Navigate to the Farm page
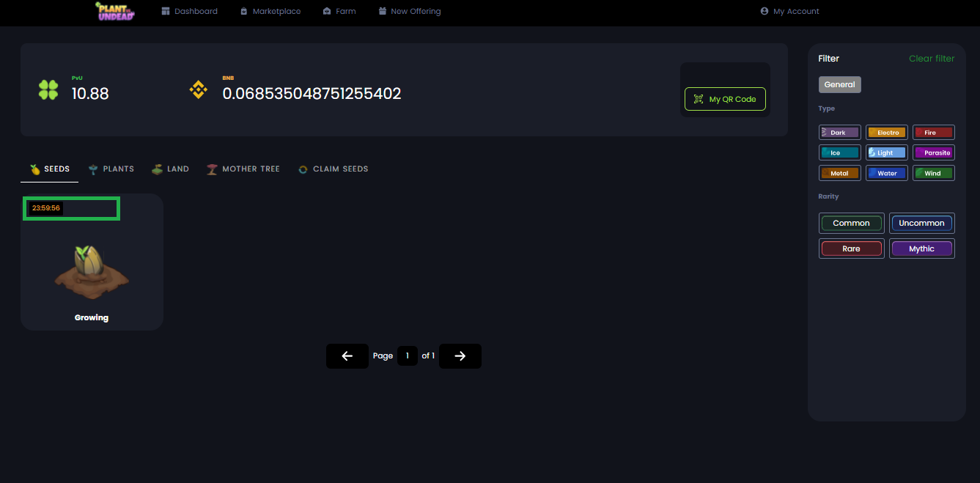This screenshot has width=980, height=483. pyautogui.click(x=339, y=12)
